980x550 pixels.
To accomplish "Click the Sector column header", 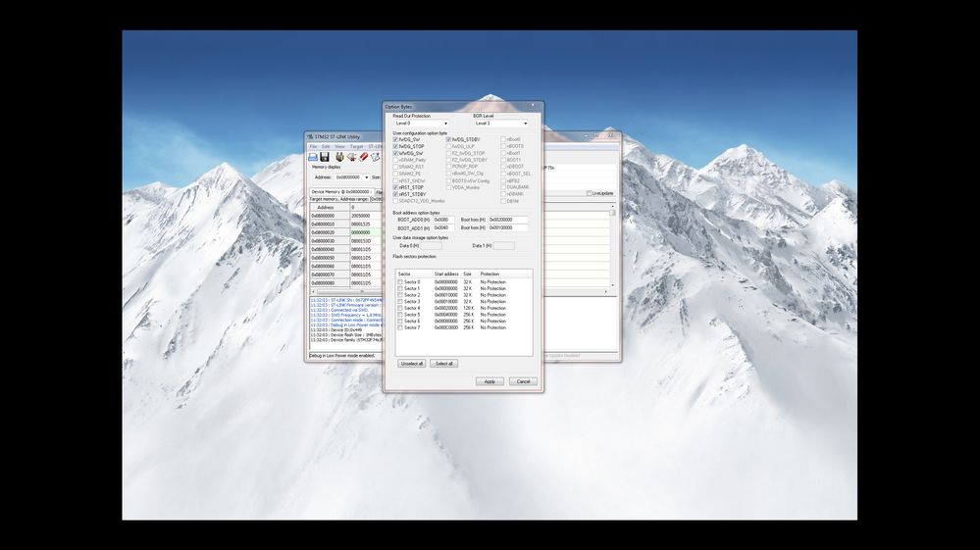I will pos(414,275).
